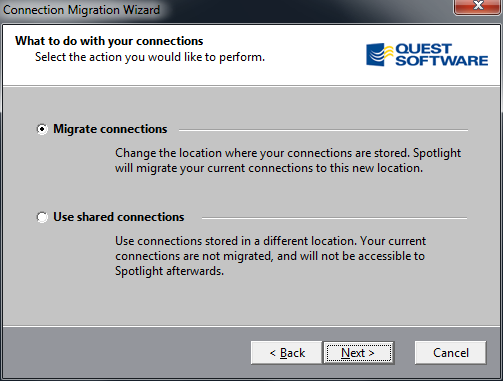The width and height of the screenshot is (503, 381).
Task: Click the QUEST SOFTWARE logo text
Action: pos(442,55)
